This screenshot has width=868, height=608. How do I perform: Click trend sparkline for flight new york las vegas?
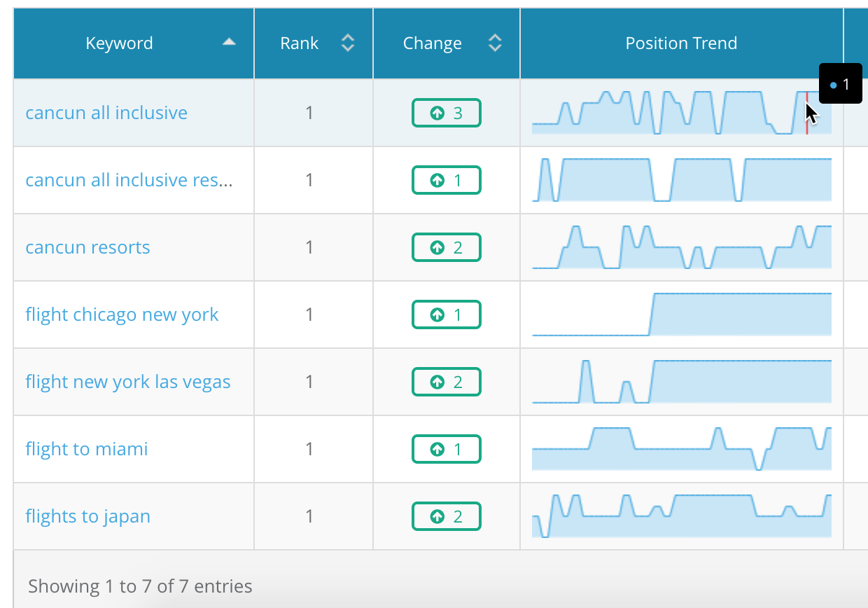click(681, 382)
